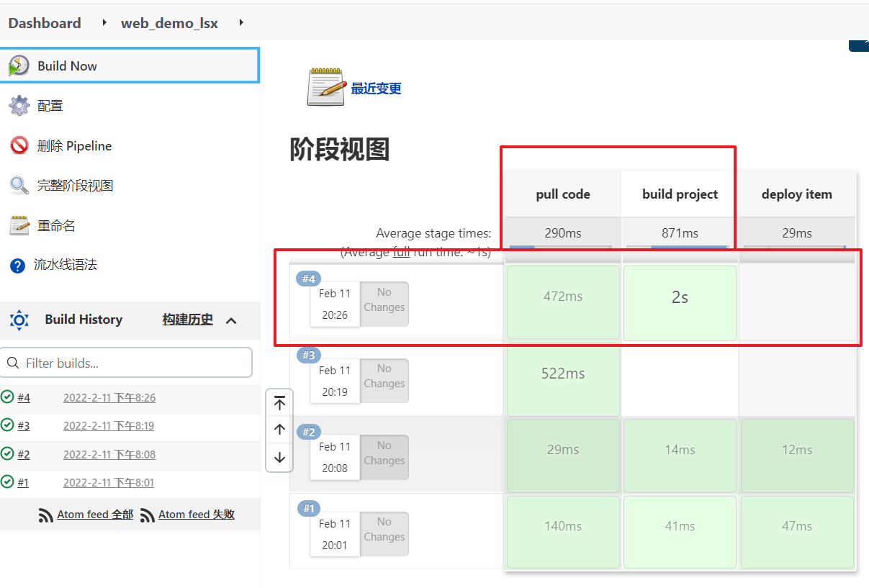This screenshot has height=588, width=869.
Task: Click the #3 build badge in stage view
Action: tap(309, 355)
